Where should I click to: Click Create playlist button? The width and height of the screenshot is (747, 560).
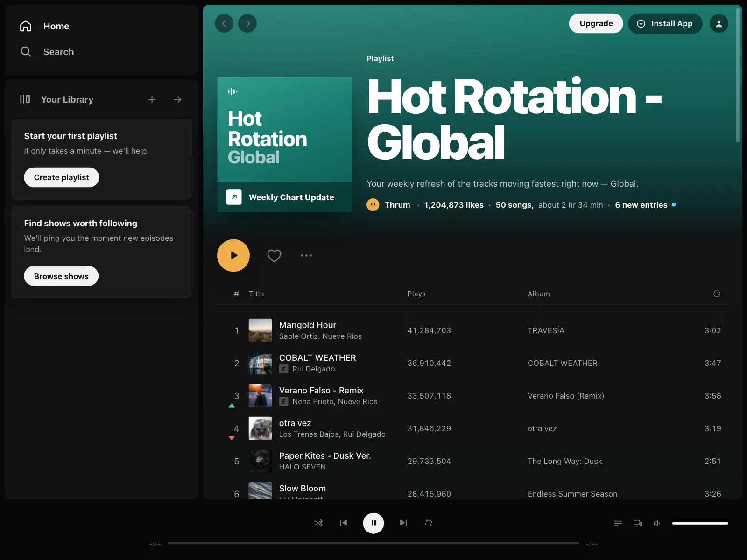pyautogui.click(x=61, y=177)
